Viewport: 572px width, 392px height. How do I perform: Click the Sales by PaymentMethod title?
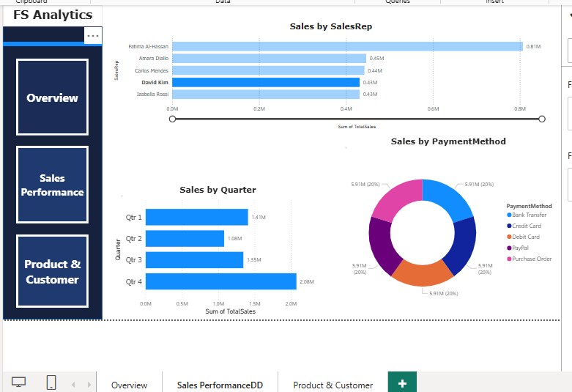(x=448, y=141)
